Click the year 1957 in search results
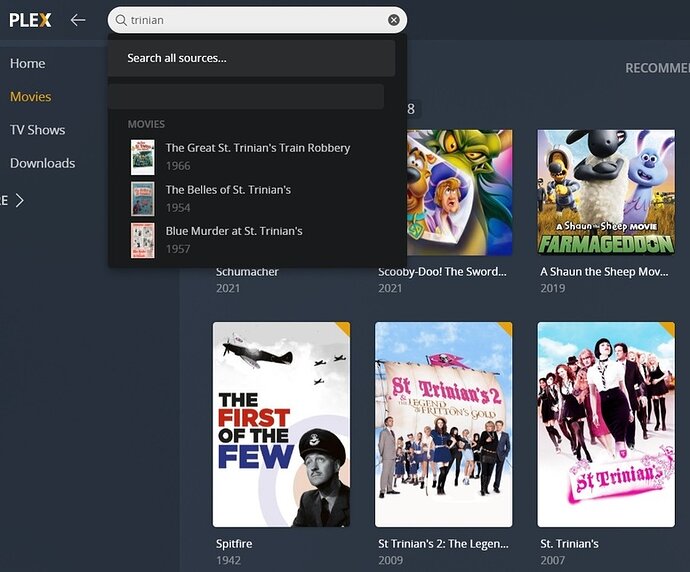Viewport: 690px width, 572px height. 178,249
